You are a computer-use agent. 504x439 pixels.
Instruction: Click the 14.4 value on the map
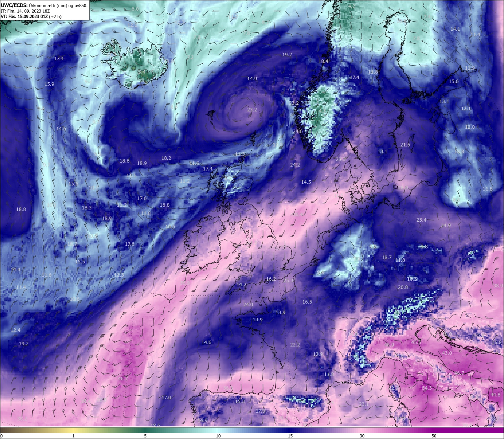click(15, 269)
